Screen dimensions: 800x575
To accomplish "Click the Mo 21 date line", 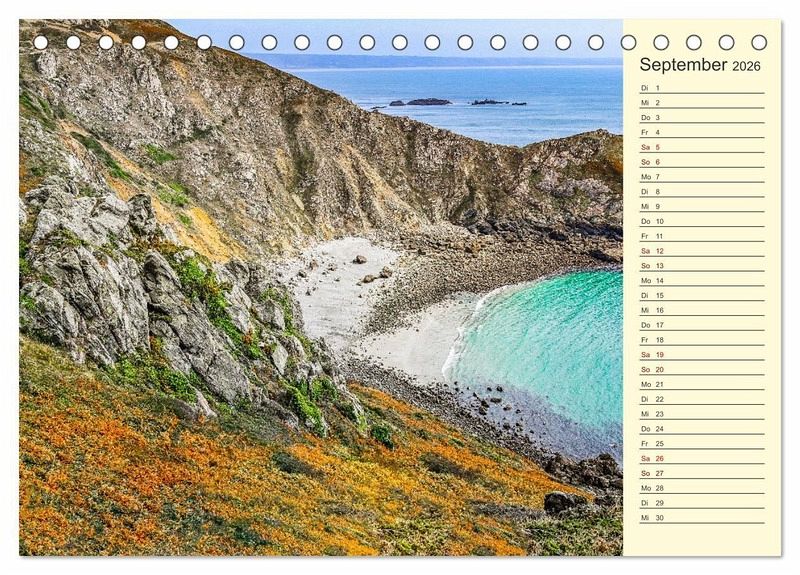I will pyautogui.click(x=701, y=384).
